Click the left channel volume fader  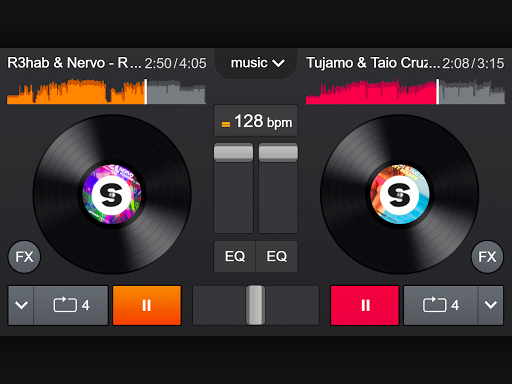[233, 153]
